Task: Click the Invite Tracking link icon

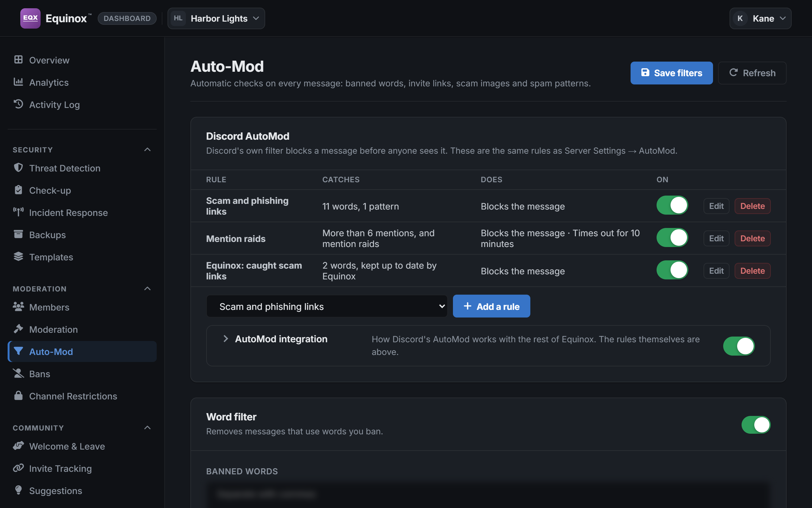Action: 18,468
